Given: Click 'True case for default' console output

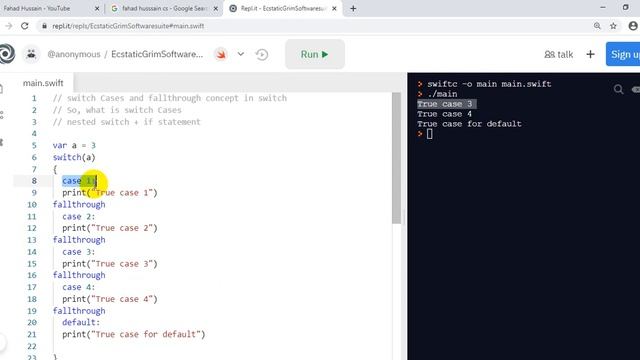Looking at the screenshot, I should [x=469, y=124].
